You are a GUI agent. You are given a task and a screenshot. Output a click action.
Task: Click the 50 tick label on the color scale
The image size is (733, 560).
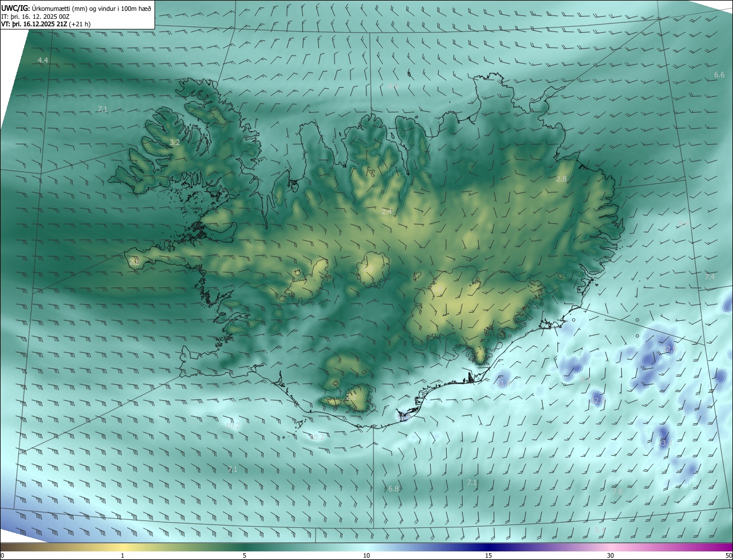click(728, 555)
